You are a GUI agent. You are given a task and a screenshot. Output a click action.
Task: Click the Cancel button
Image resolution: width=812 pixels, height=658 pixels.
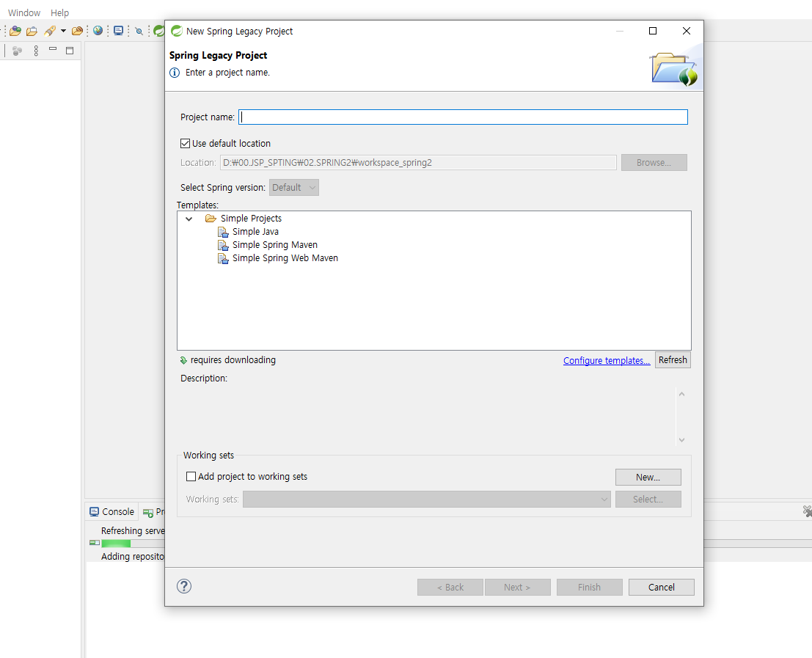click(662, 587)
